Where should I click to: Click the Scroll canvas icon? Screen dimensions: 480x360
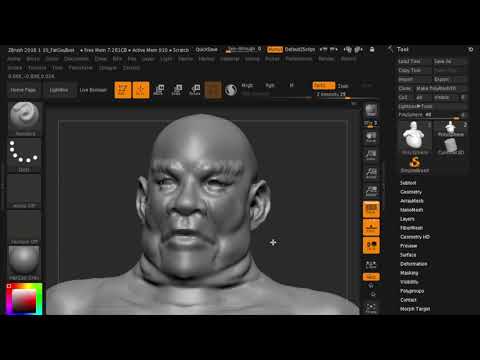371,137
